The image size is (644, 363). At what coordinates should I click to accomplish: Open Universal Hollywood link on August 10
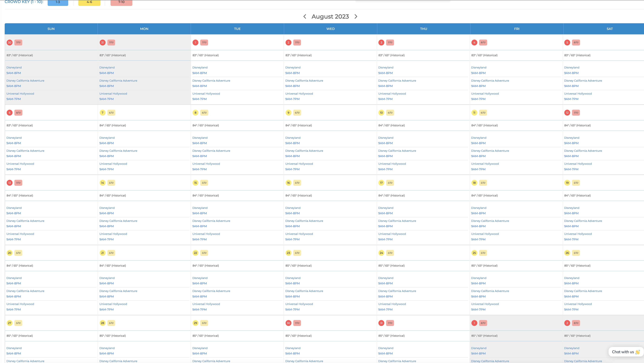[x=392, y=164]
